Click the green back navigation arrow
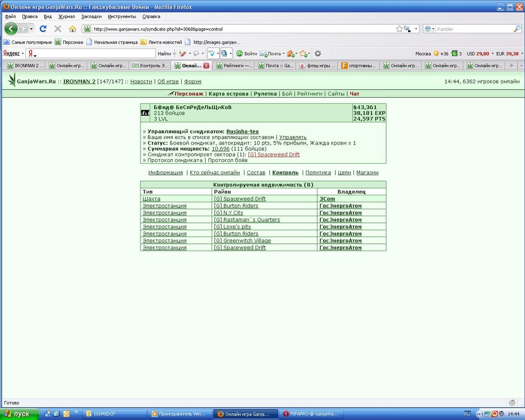 (x=11, y=29)
